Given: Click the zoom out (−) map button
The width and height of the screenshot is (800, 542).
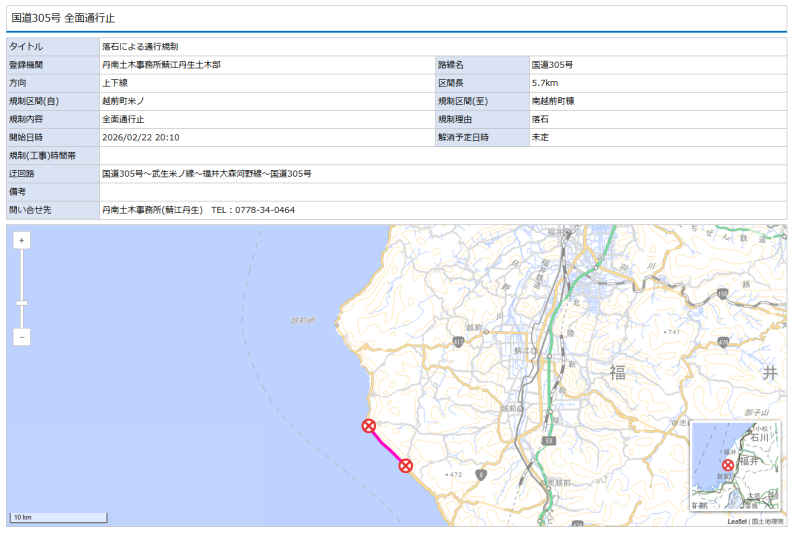Looking at the screenshot, I should (x=22, y=337).
